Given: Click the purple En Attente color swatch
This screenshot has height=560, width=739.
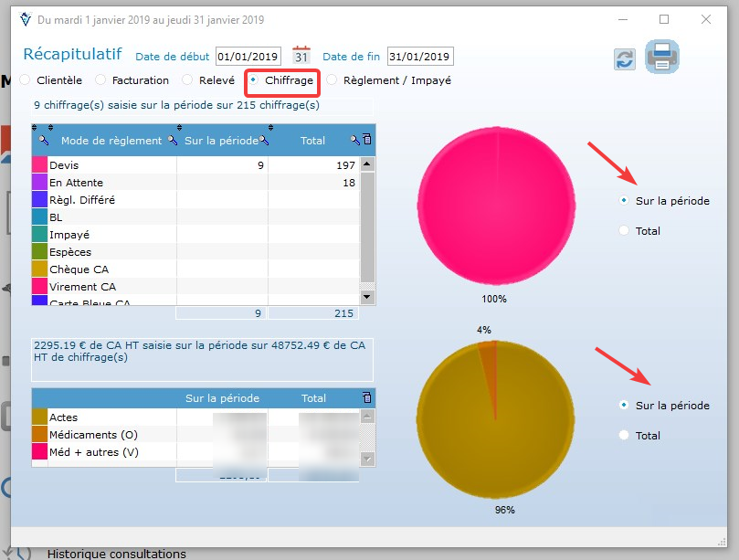Looking at the screenshot, I should 39,182.
